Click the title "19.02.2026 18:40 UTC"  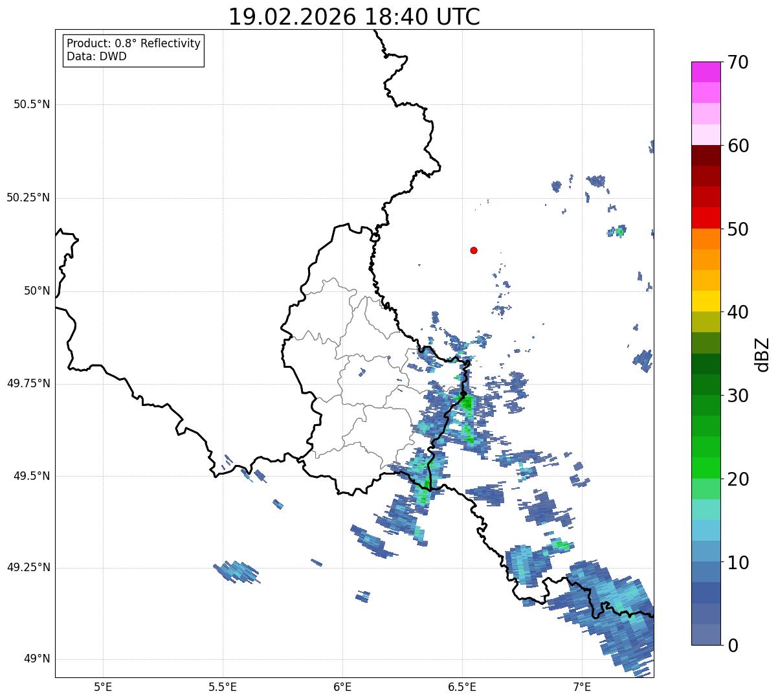point(354,17)
